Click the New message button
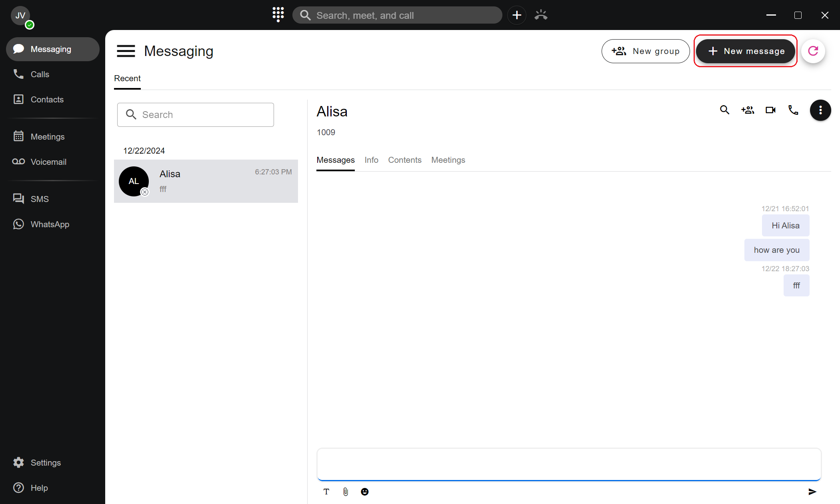The height and width of the screenshot is (504, 840). [746, 51]
